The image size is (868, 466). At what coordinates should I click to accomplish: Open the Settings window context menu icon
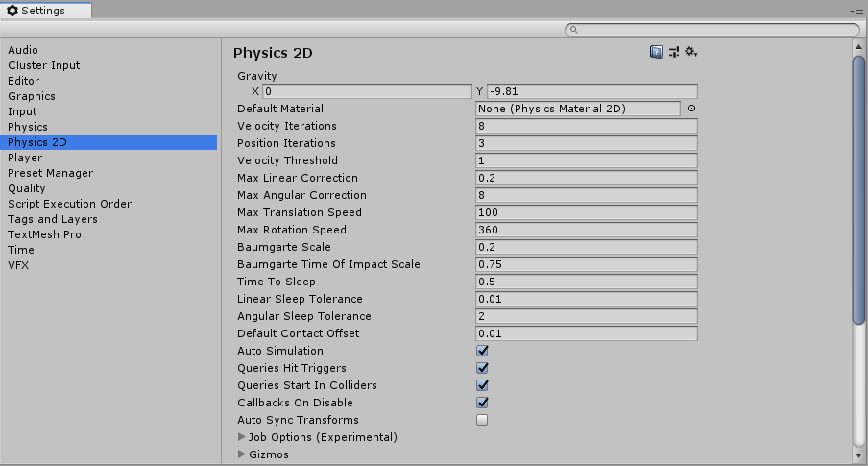coord(856,12)
